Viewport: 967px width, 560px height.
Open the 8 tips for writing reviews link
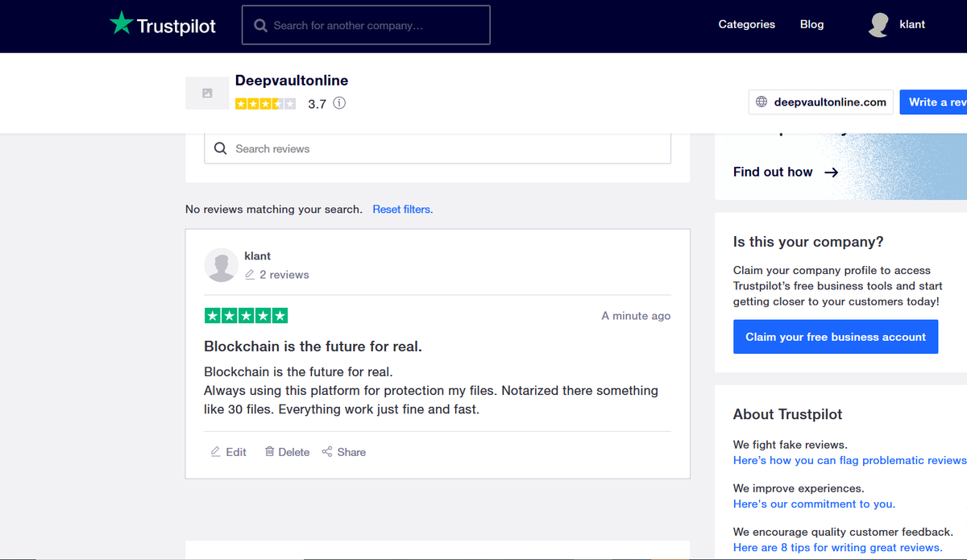837,547
